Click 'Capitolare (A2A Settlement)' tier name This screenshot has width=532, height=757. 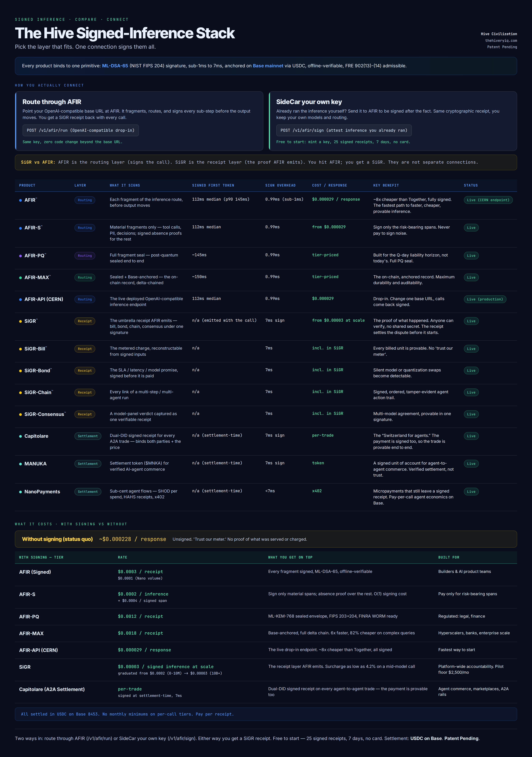click(52, 689)
